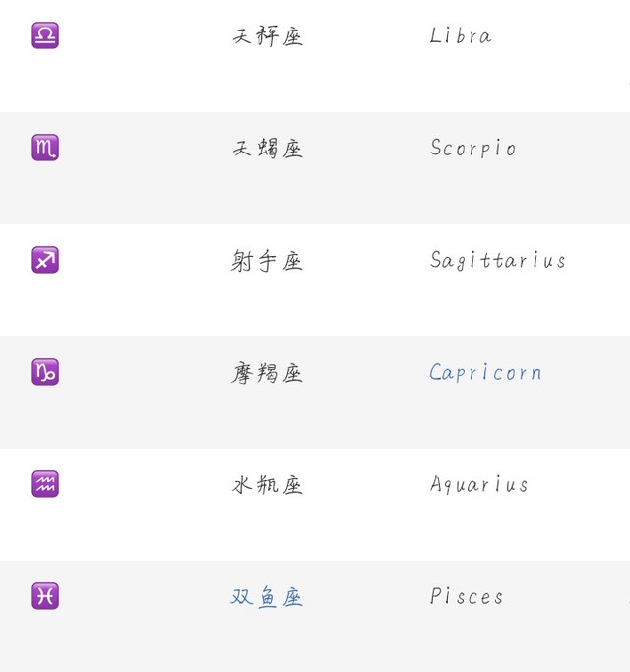
Task: Click the Pisces zodiac emoji icon
Action: click(45, 596)
